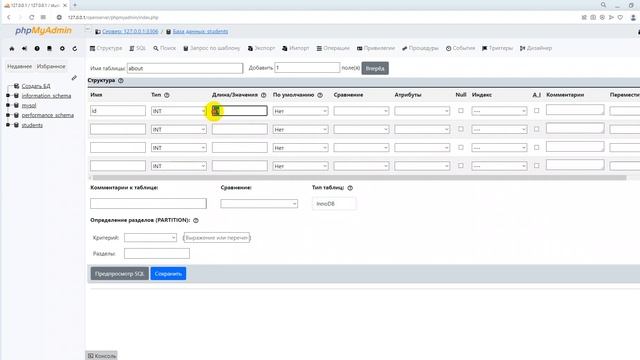This screenshot has width=640, height=360.
Task: Click the log out icon in sidebar
Action: pyautogui.click(x=24, y=49)
